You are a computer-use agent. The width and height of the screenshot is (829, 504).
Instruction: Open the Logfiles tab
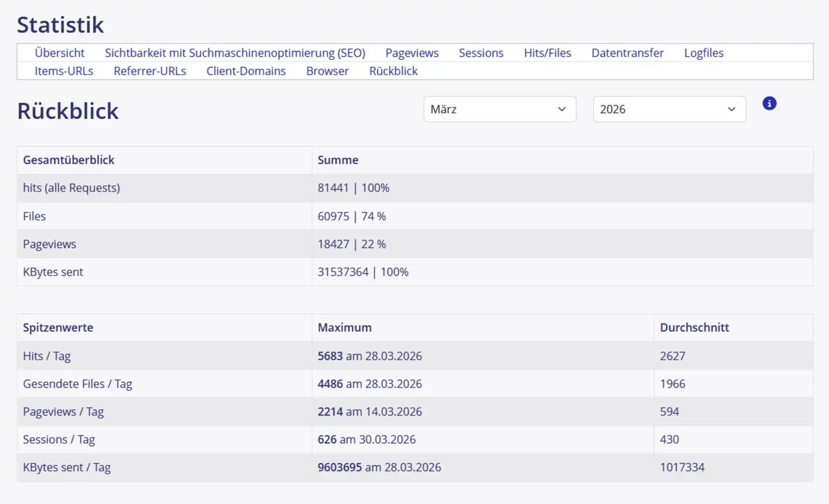(703, 53)
